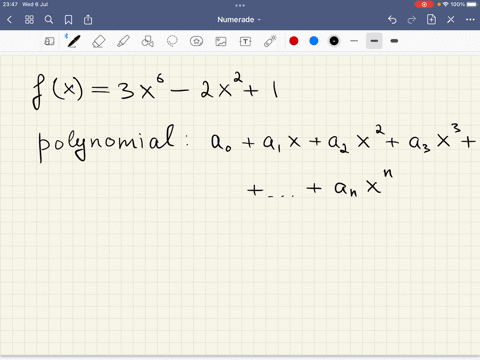
Task: Tap the 23:47 clock in status bar
Action: pyautogui.click(x=10, y=4)
